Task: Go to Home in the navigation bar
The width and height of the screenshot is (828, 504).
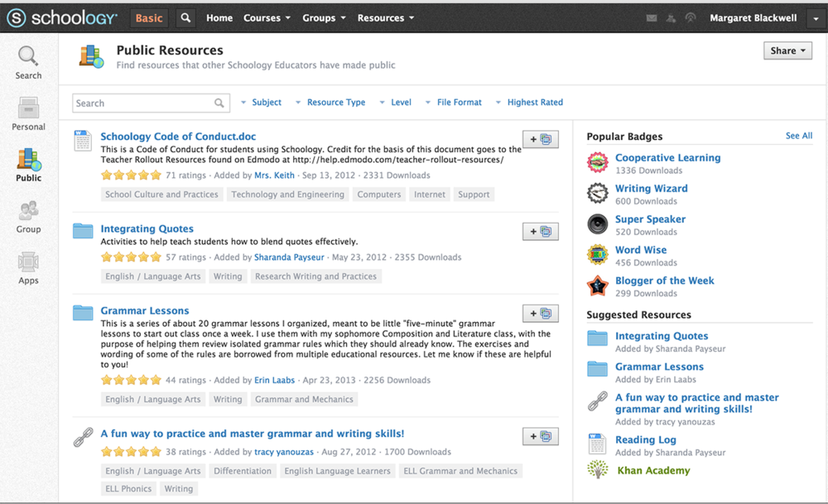Action: [219, 18]
